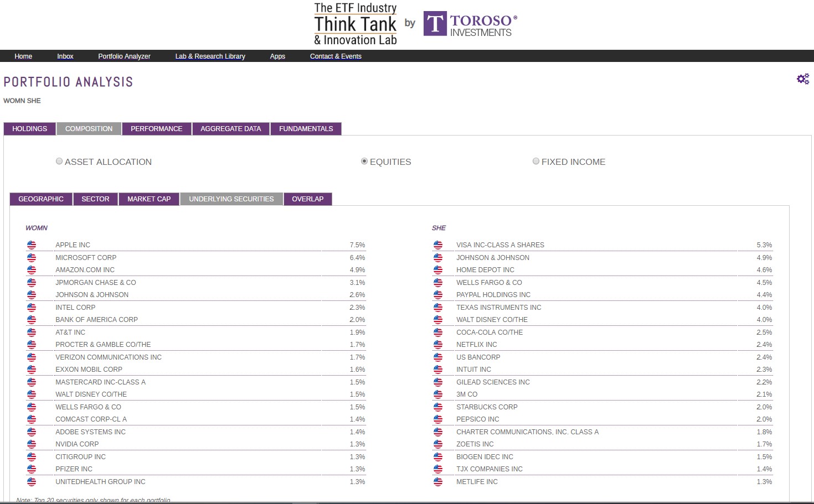The image size is (814, 504).
Task: Open the Apps menu item
Action: (277, 56)
